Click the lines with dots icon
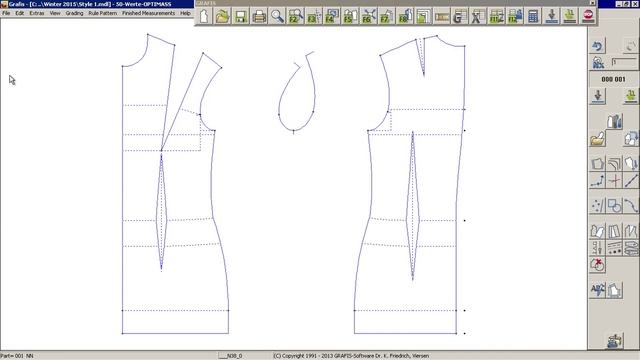This screenshot has height=360, width=640. pyautogui.click(x=614, y=248)
